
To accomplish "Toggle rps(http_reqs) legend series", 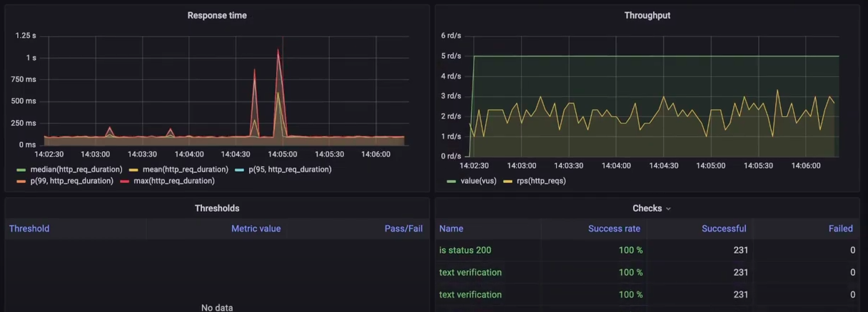I will pyautogui.click(x=540, y=181).
